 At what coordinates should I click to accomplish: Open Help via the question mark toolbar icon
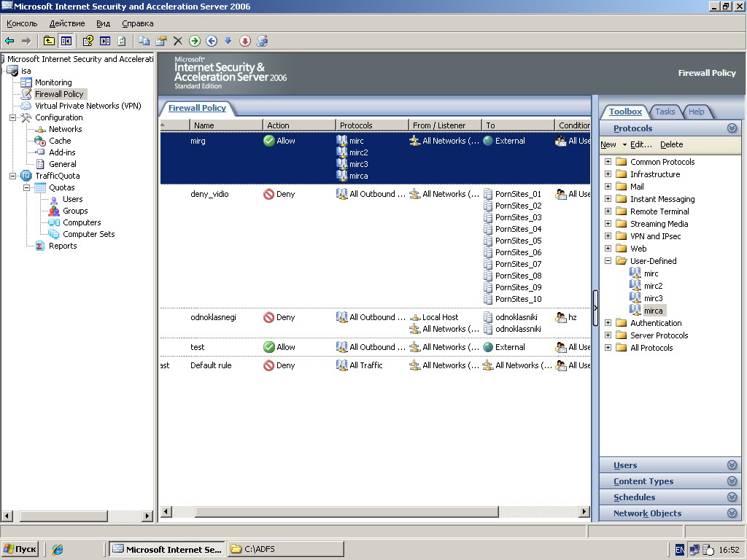(x=88, y=41)
